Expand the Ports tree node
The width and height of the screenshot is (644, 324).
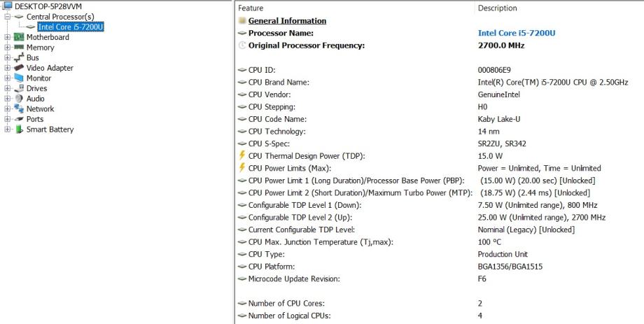8,119
